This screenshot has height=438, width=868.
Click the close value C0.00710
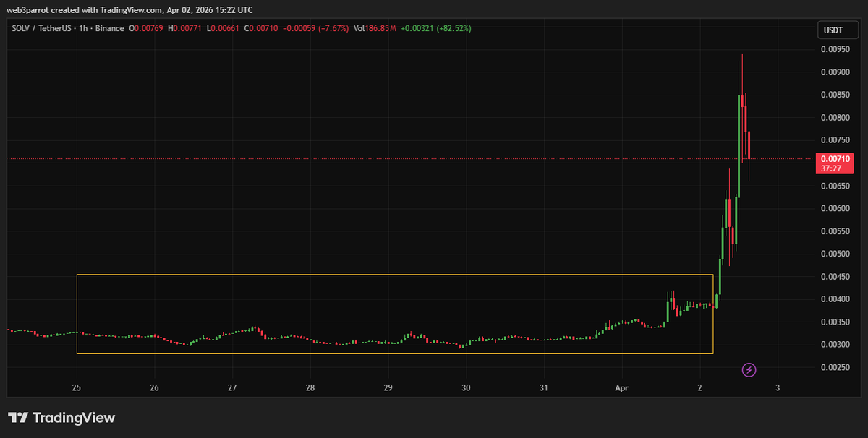261,28
